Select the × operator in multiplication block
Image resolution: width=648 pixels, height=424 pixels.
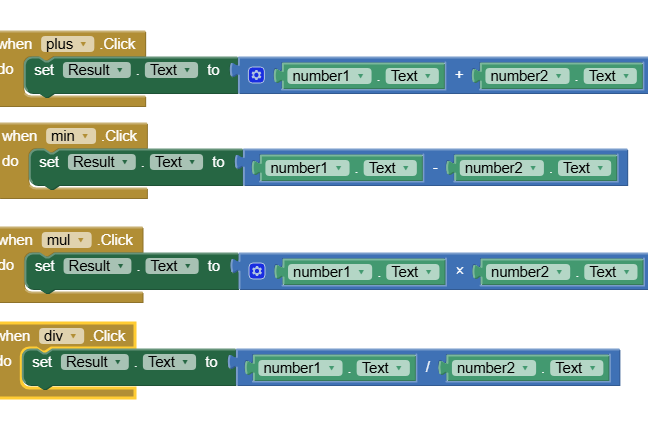click(460, 272)
